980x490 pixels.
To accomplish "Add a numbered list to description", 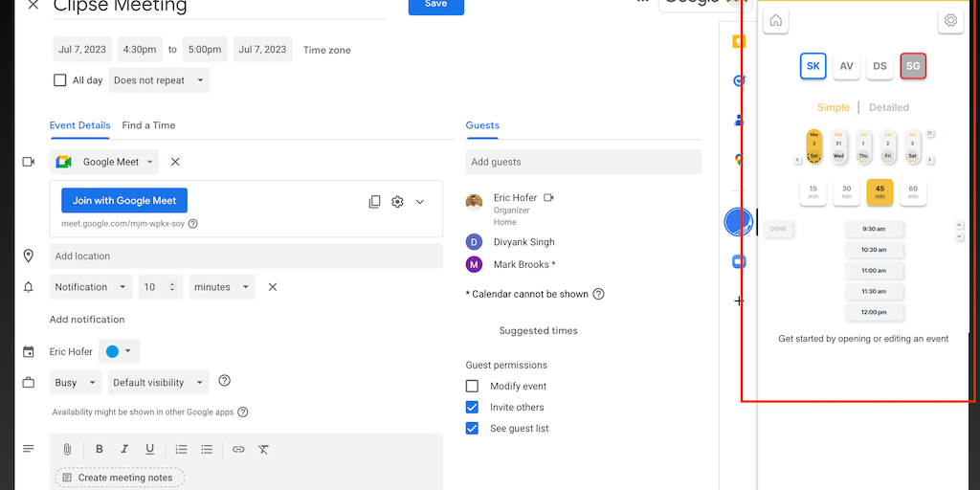I will pos(181,449).
